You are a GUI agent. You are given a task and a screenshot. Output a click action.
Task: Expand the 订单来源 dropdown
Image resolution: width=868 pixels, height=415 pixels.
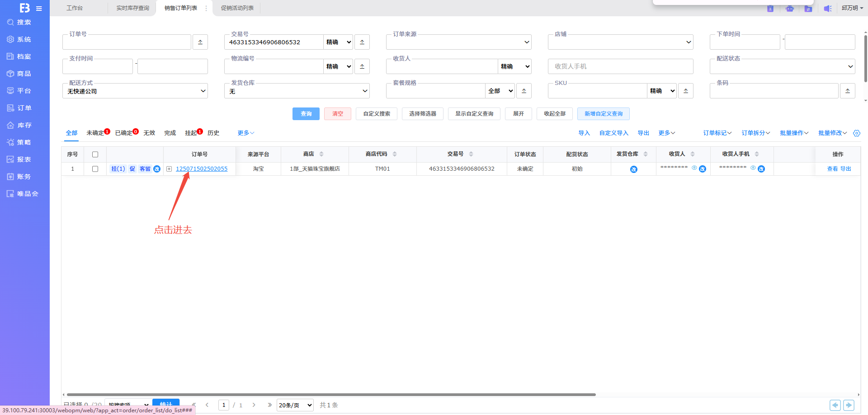tap(458, 42)
